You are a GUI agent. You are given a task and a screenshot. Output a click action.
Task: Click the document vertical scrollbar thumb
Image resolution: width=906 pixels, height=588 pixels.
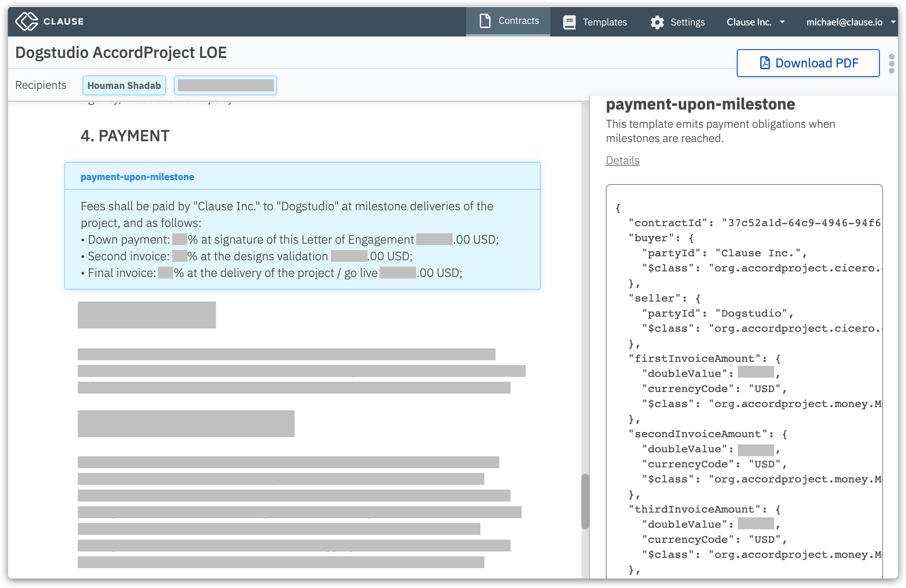585,501
